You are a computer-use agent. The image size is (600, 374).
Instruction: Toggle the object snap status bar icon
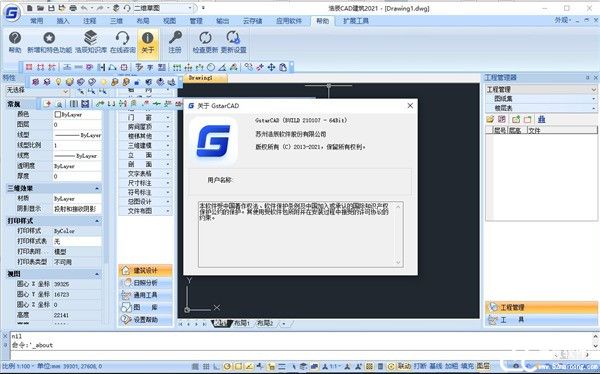coord(238,367)
